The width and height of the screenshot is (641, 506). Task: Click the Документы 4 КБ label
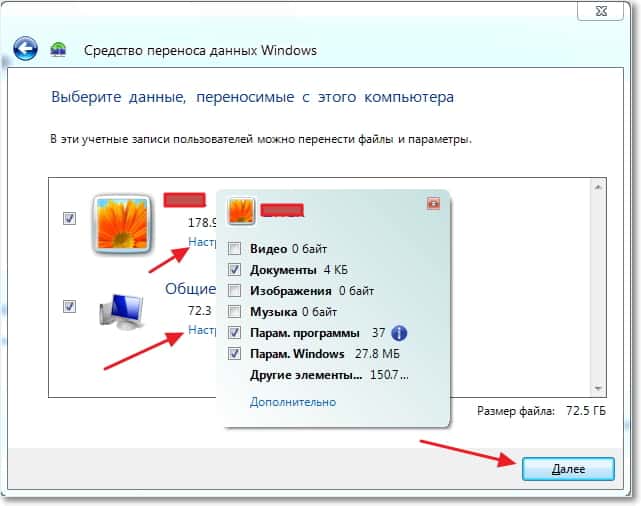coord(299,270)
